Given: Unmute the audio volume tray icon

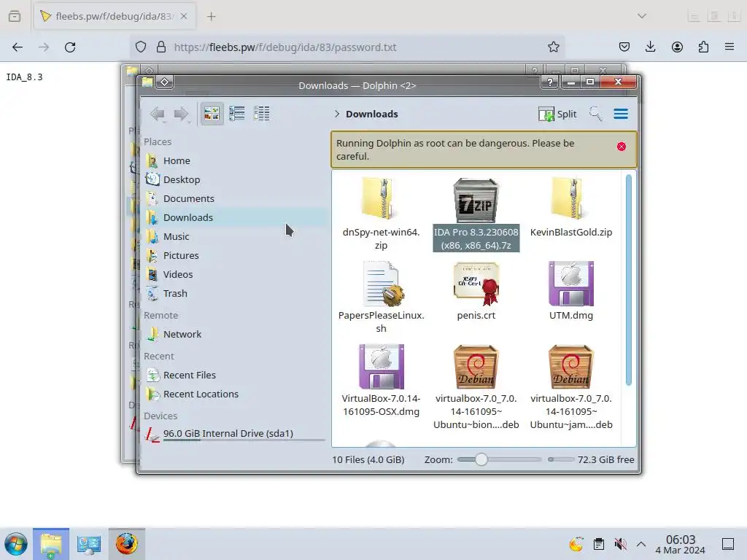Looking at the screenshot, I should click(620, 544).
